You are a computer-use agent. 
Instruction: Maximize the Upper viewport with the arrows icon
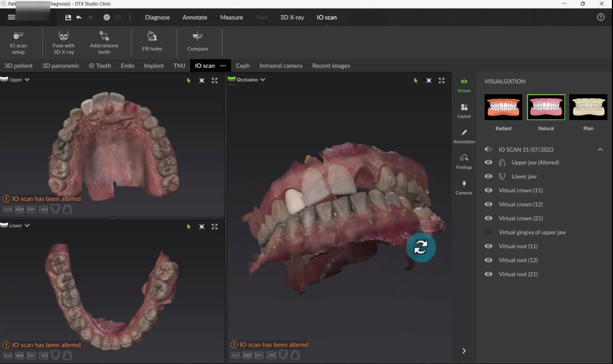pos(215,80)
